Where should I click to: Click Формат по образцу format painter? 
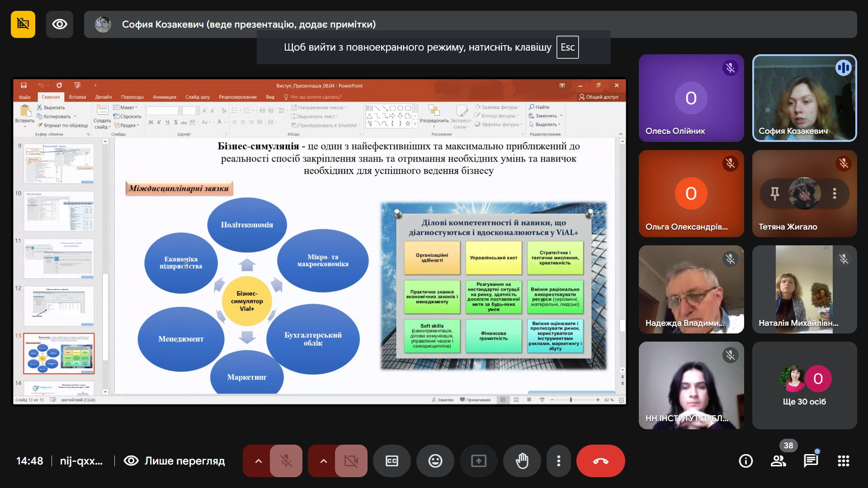point(62,126)
